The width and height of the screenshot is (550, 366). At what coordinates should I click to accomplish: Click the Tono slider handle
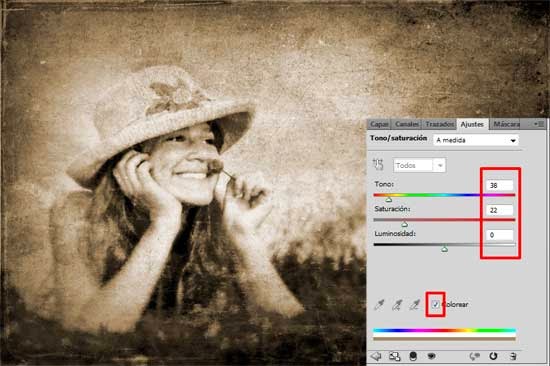[389, 199]
